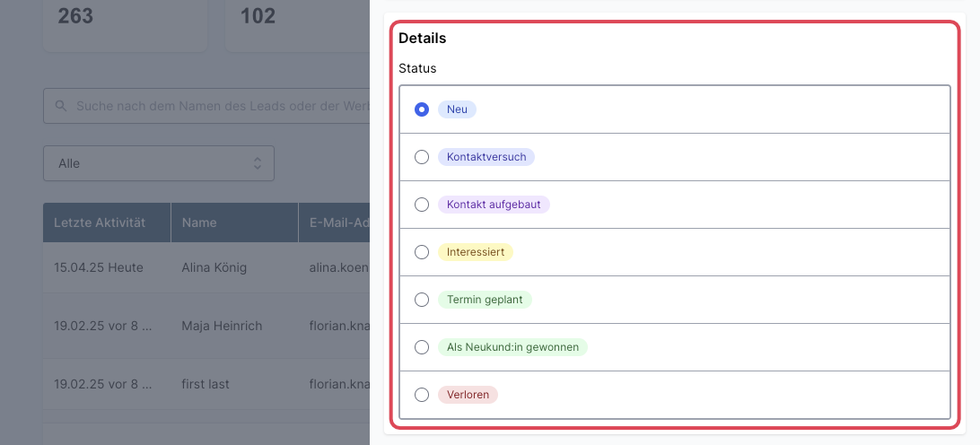This screenshot has width=980, height=445.
Task: Select Kontakt aufgebaut radio button
Action: click(422, 205)
